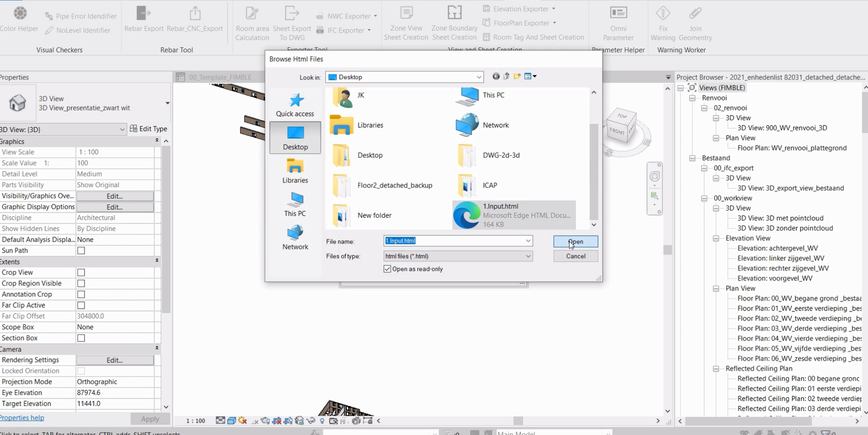Click the Edit Type button
Screen dimensions: 868x435
(x=149, y=129)
